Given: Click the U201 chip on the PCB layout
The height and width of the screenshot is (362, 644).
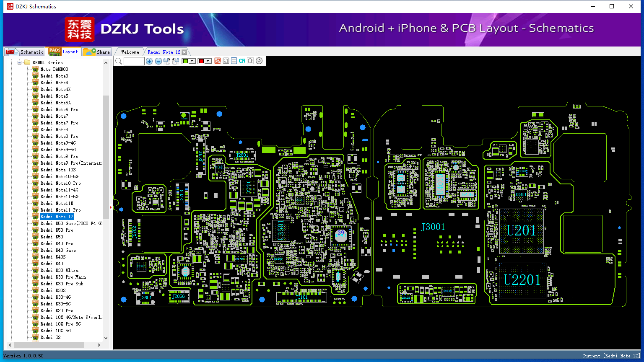Looking at the screenshot, I should (x=522, y=231).
